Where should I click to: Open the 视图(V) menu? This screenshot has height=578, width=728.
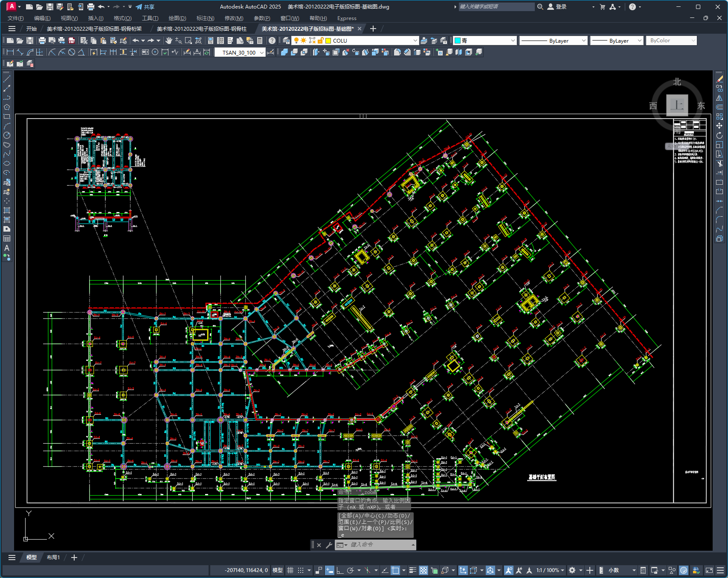(x=69, y=18)
